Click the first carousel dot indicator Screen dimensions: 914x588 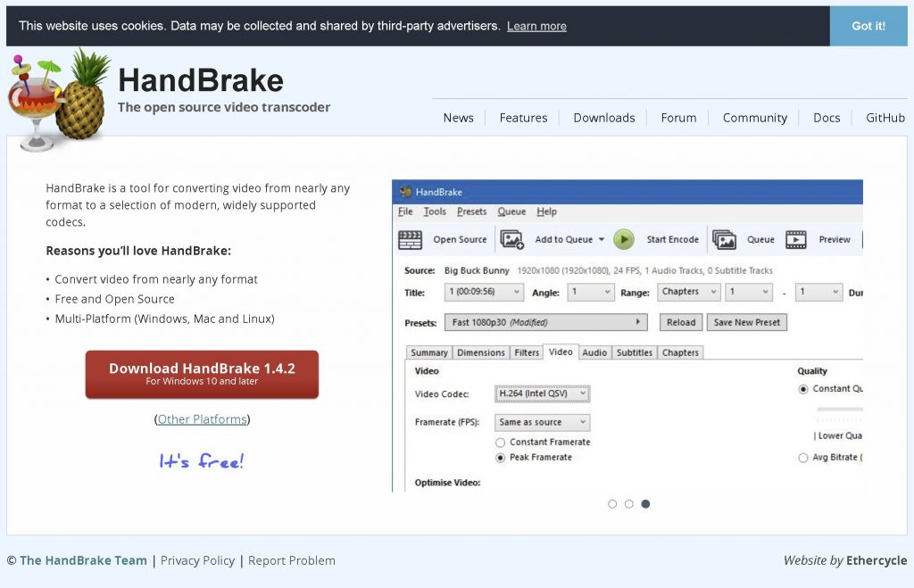pyautogui.click(x=612, y=504)
